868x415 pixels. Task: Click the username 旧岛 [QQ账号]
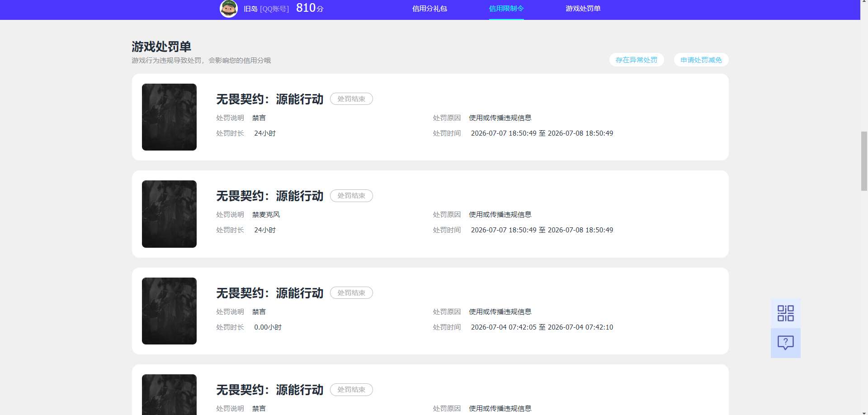(x=266, y=9)
